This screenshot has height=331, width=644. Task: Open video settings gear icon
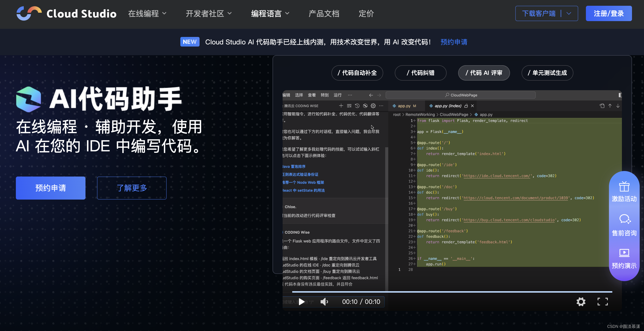pos(581,302)
